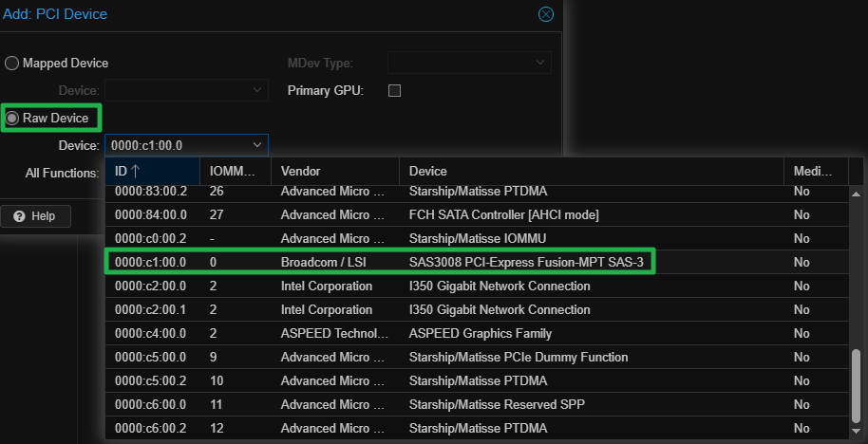868x444 pixels.
Task: Select the Starship/Matisse IOMMU row
Action: click(475, 239)
